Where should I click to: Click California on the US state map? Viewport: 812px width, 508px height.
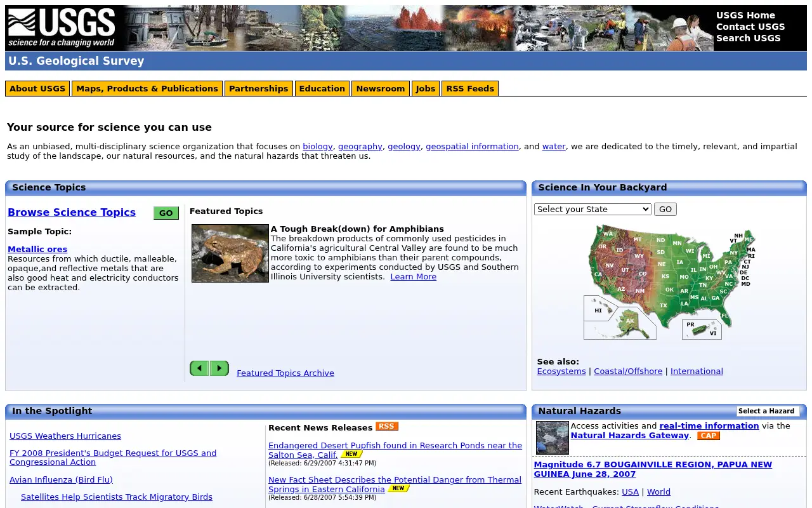[597, 274]
